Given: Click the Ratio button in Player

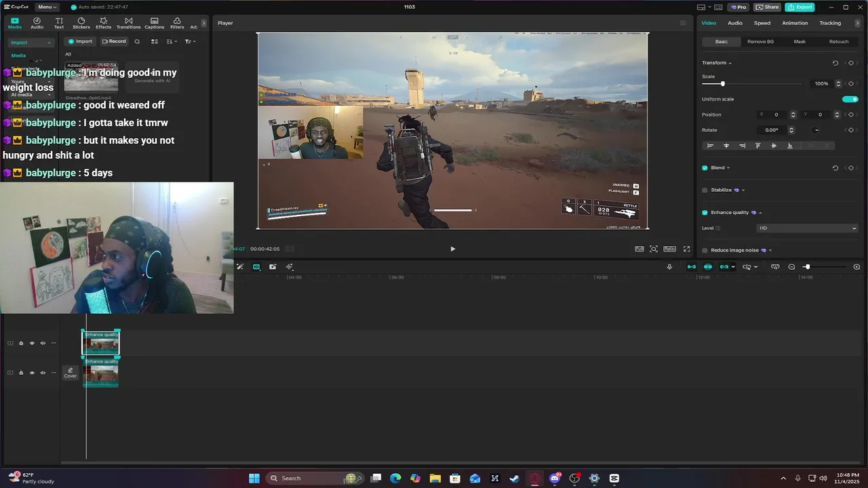Looking at the screenshot, I should (669, 249).
